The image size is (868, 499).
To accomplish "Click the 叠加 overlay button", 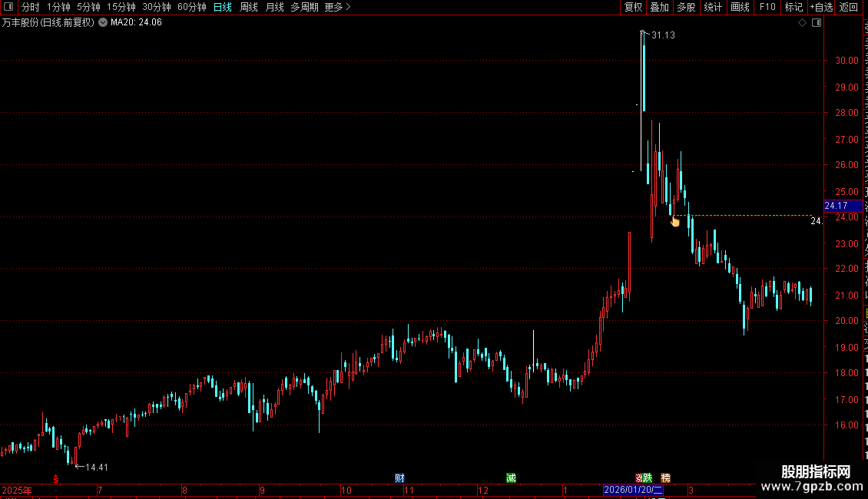I will coord(659,7).
